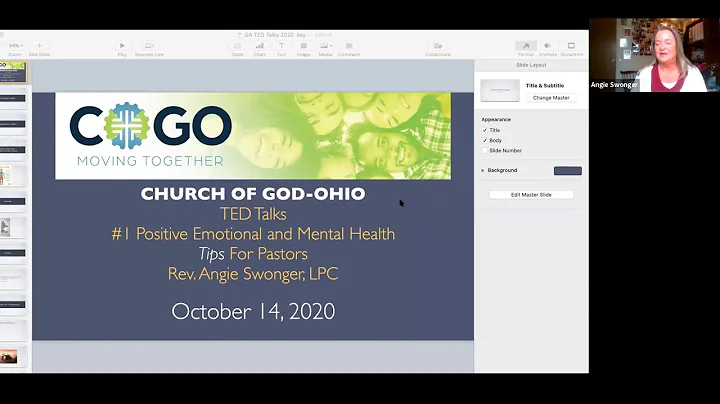This screenshot has height=404, width=720.
Task: Click 'Rev. Angie Swonger, LPC' text
Action: 253,274
